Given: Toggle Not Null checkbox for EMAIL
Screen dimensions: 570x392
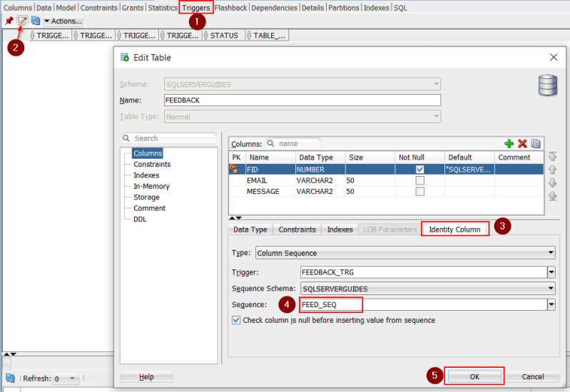Looking at the screenshot, I should coord(420,180).
